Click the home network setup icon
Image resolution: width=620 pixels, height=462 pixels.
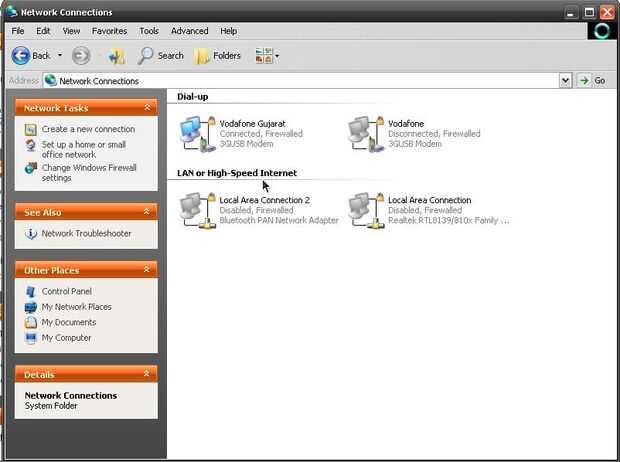pos(30,145)
